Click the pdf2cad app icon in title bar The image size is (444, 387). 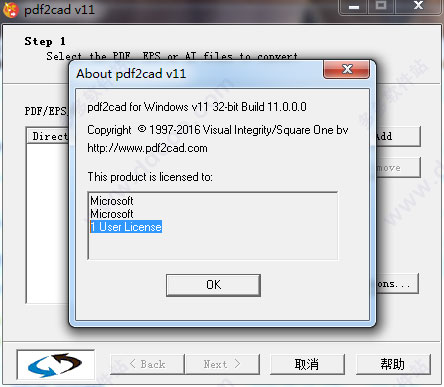pyautogui.click(x=10, y=9)
